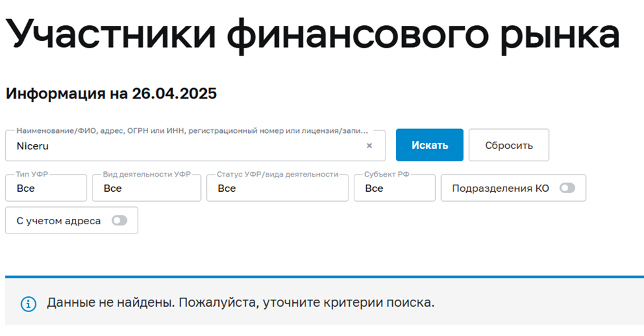This screenshot has height=336, width=644.
Task: Click the Участники финансового рынка title
Action: pos(313,35)
